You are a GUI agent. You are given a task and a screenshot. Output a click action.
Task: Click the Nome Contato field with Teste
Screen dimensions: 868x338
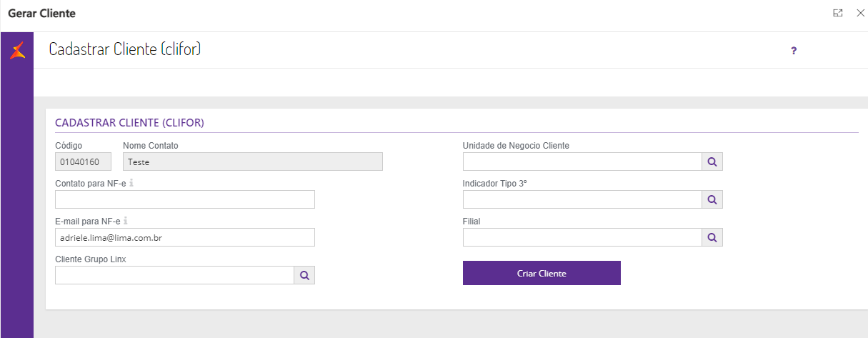tap(252, 161)
